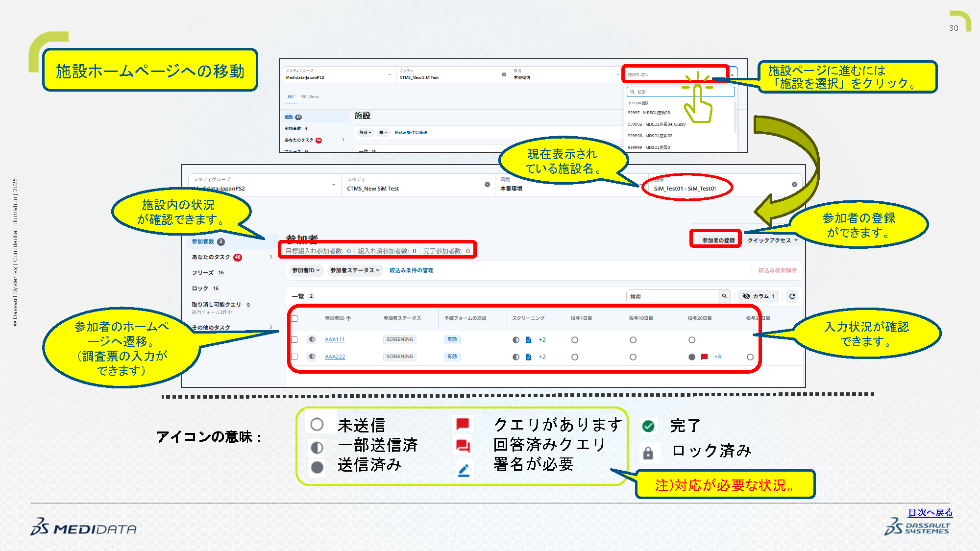980x551 pixels.
Task: Expand あなたのタスク 46 in the sidebar
Action: click(271, 257)
